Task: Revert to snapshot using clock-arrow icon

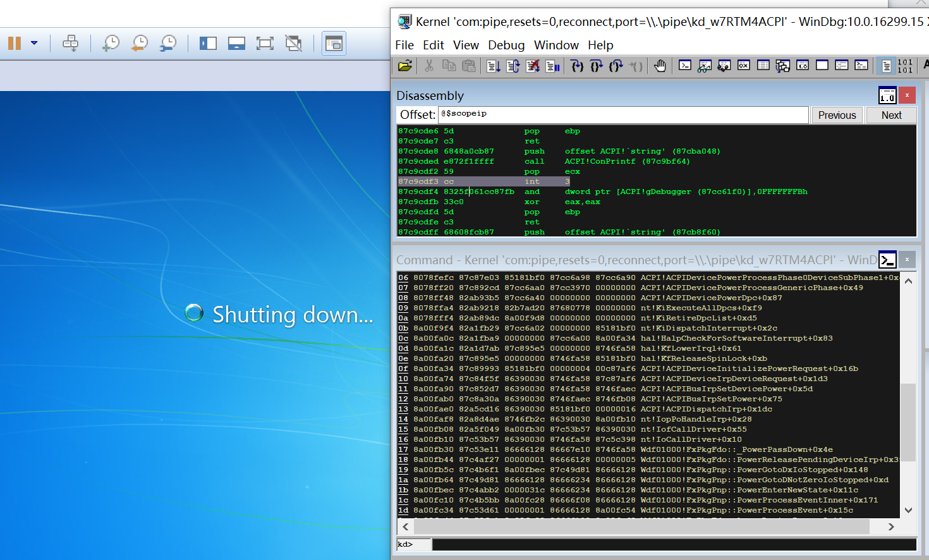Action: point(140,43)
